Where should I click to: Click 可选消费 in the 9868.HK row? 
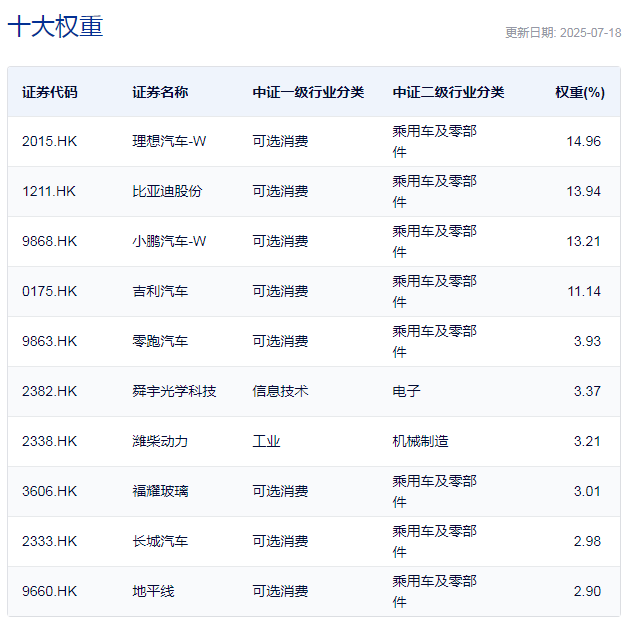point(281,241)
